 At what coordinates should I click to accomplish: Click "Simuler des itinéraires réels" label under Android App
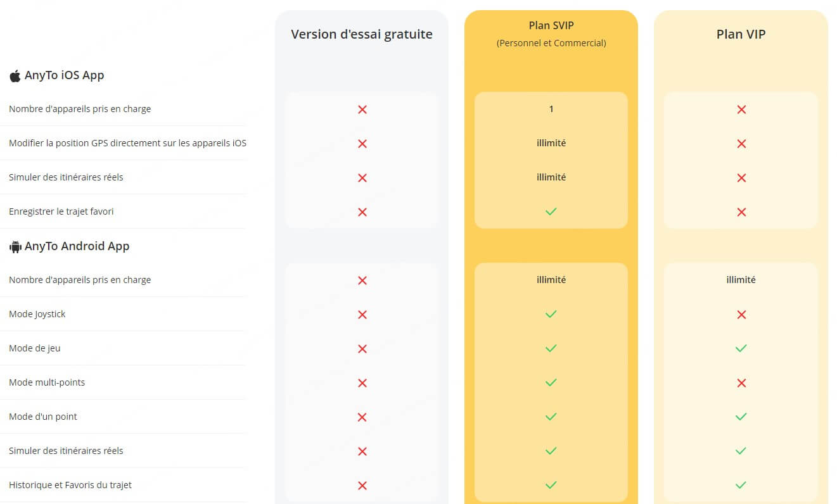click(66, 451)
